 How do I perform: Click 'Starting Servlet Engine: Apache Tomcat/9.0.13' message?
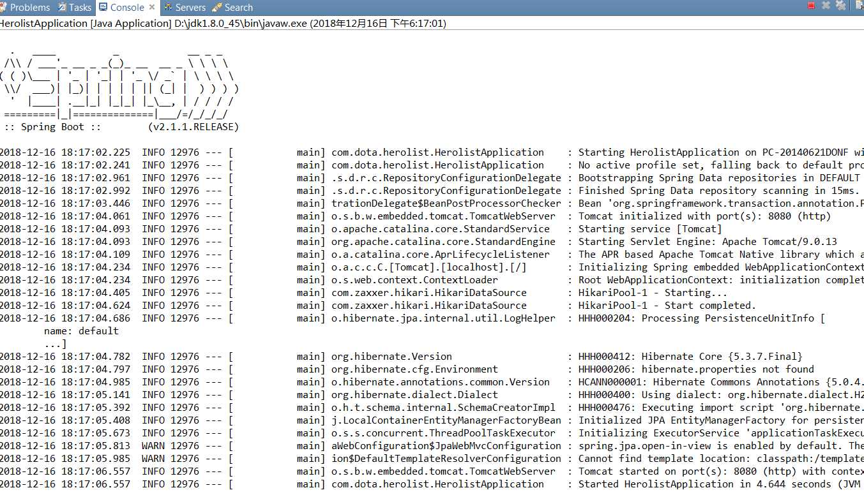pyautogui.click(x=708, y=242)
